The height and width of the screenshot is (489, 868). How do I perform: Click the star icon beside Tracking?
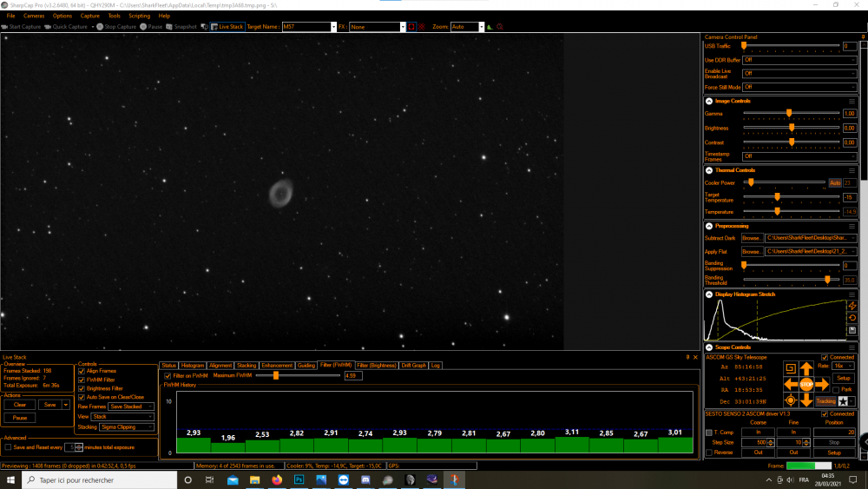pyautogui.click(x=843, y=401)
